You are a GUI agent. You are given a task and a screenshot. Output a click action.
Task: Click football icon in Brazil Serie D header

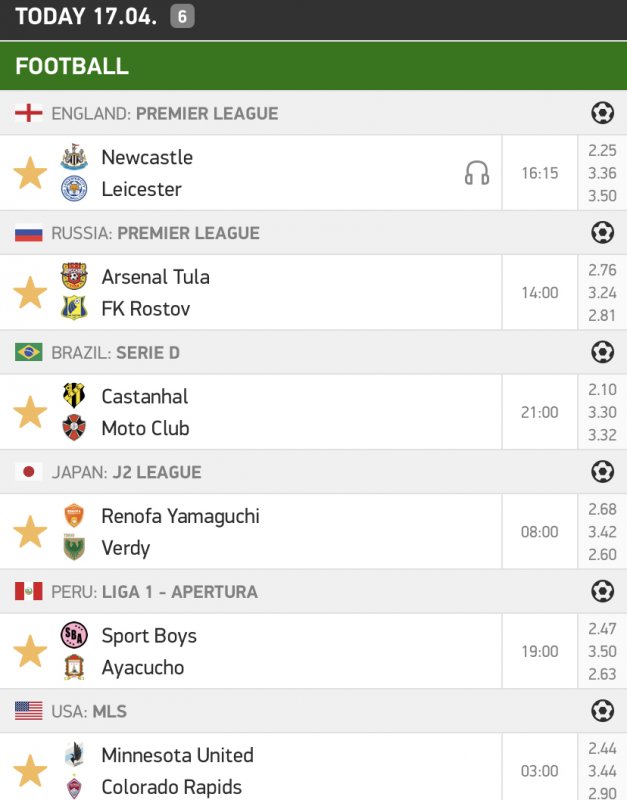point(602,352)
